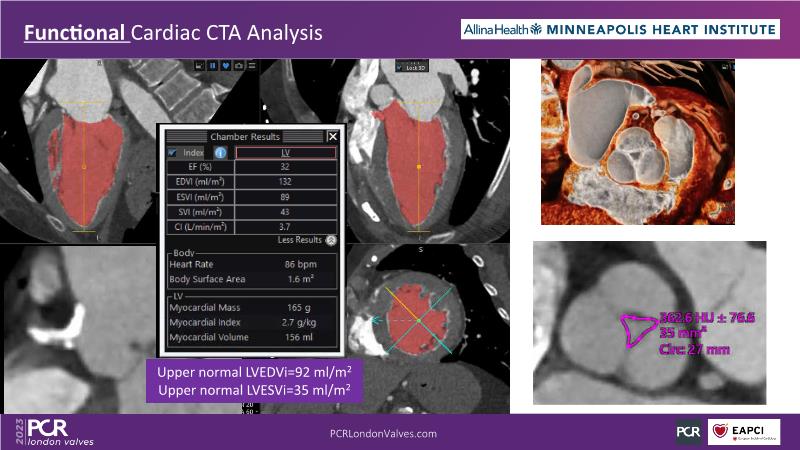
Task: Open the viewer toolbar menu lines icon
Action: [x=254, y=66]
